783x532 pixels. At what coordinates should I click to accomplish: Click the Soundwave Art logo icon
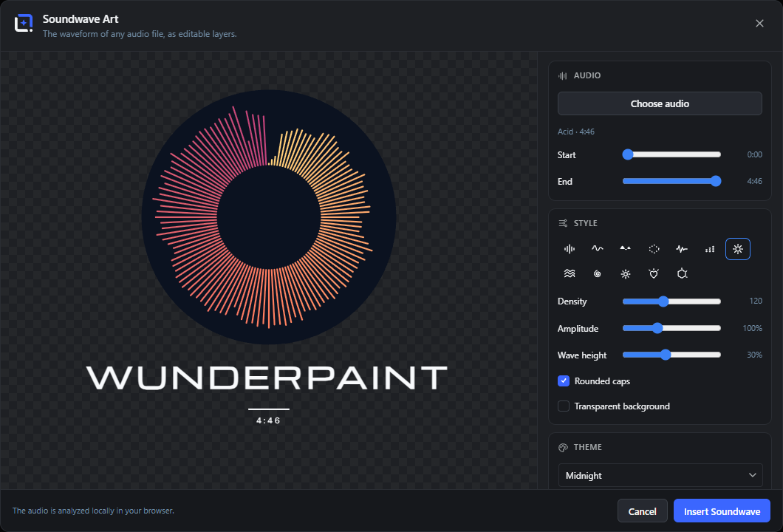(x=24, y=24)
